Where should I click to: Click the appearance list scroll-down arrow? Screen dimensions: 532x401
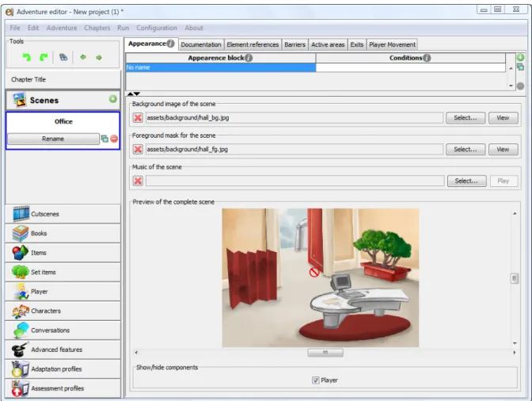point(511,86)
